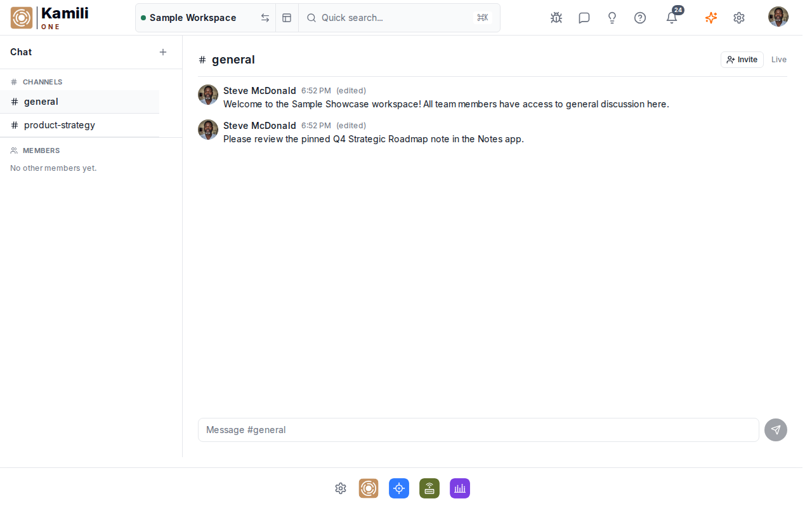Click the orange AI sparkle icon
Screen dimensions: 812x508
pos(711,18)
